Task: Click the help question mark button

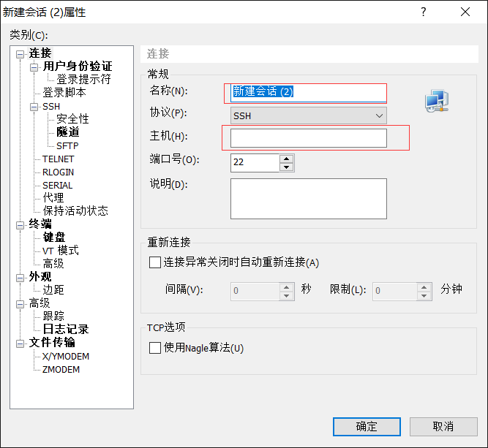Action: [x=424, y=12]
